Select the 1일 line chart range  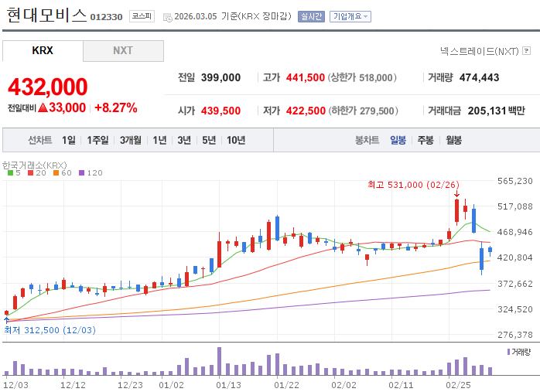pos(69,140)
